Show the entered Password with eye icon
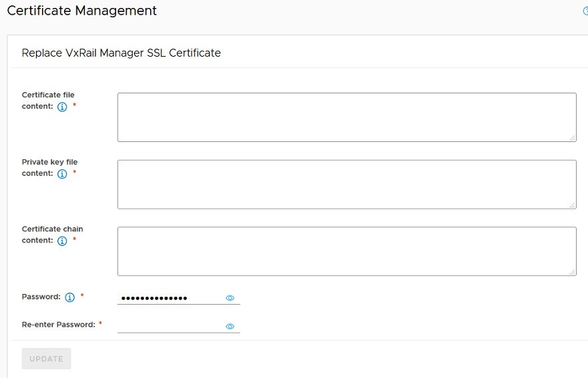 [x=230, y=298]
